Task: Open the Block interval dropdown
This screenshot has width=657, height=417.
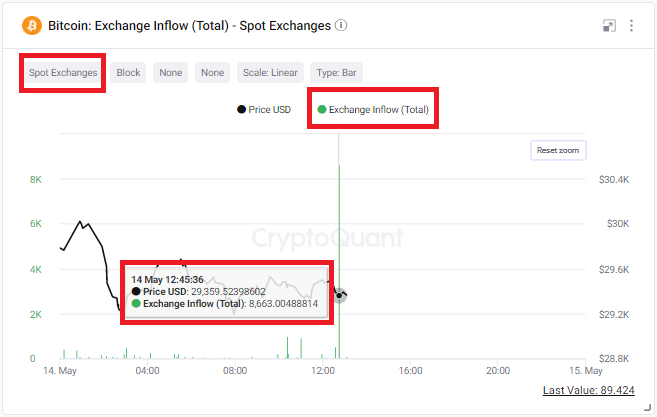Action: [128, 73]
